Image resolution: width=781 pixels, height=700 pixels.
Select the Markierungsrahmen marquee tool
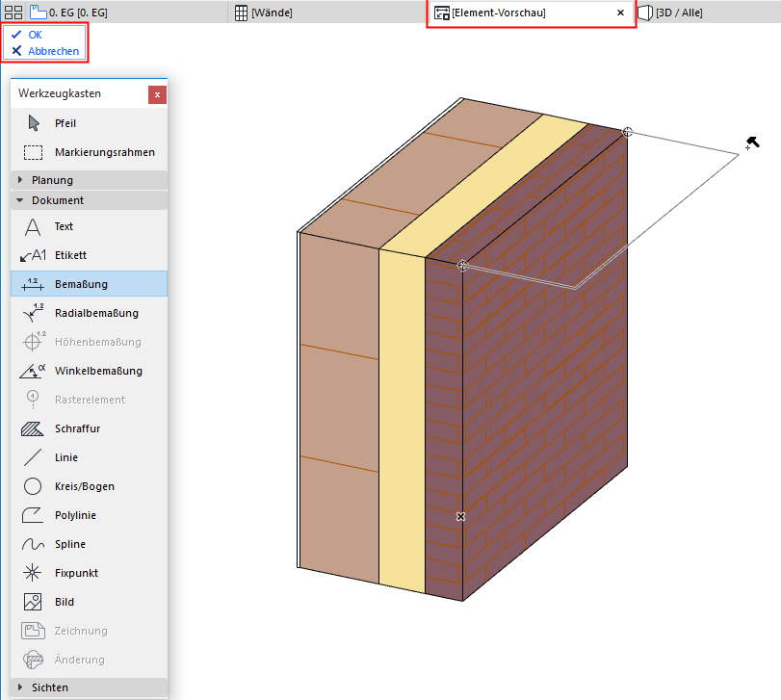pyautogui.click(x=89, y=152)
